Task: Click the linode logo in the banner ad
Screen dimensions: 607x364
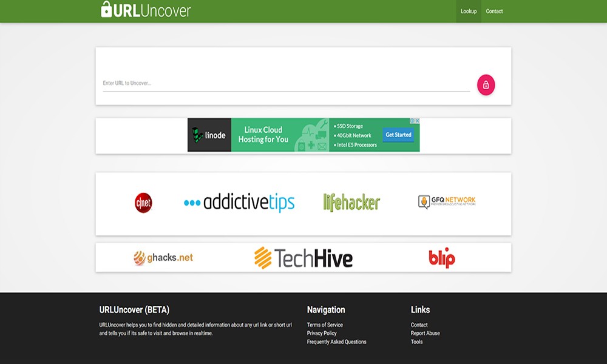Action: tap(209, 135)
